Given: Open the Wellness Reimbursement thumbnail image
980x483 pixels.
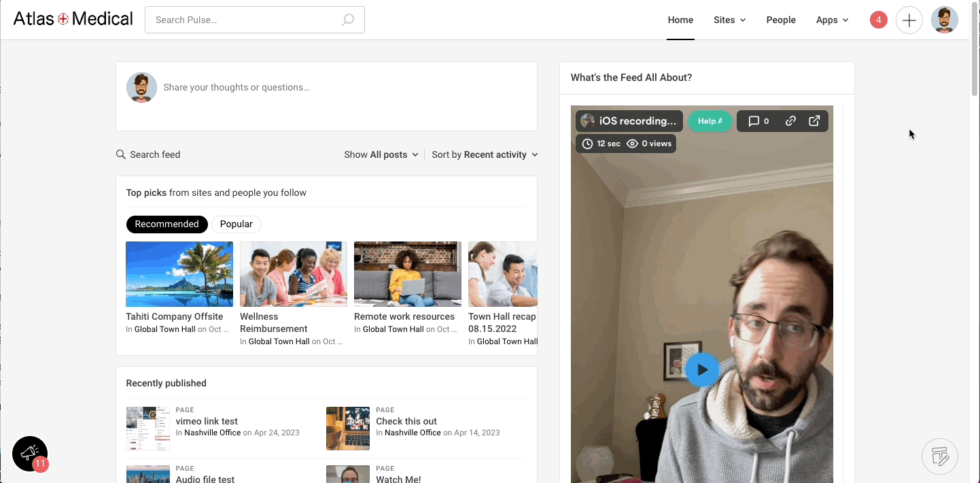Looking at the screenshot, I should click(294, 274).
